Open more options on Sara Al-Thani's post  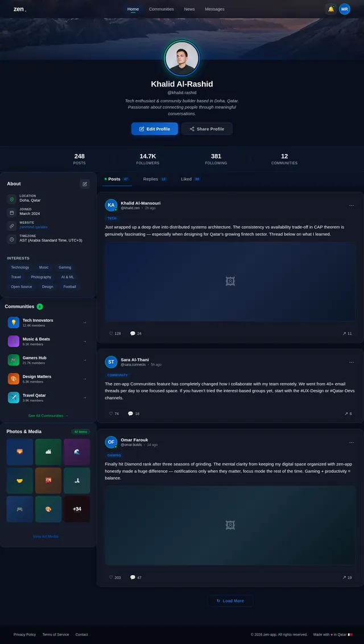click(x=351, y=362)
